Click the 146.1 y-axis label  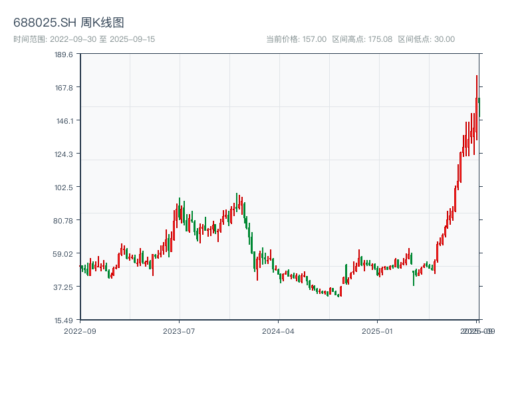click(x=65, y=121)
